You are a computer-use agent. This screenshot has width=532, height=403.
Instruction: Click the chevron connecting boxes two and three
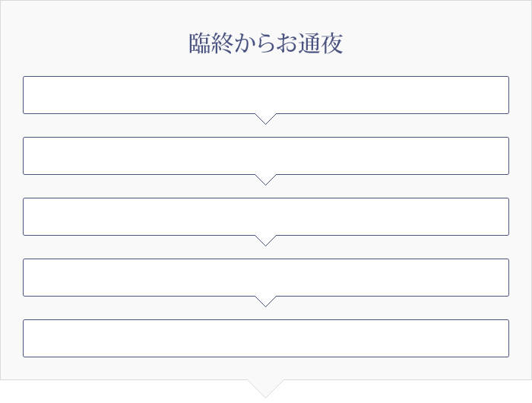point(266,179)
